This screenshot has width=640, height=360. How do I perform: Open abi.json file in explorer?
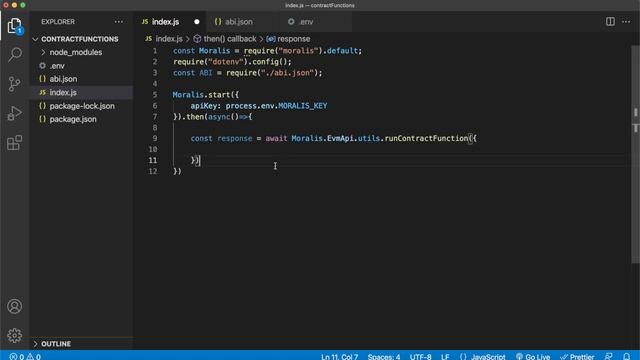coord(63,79)
